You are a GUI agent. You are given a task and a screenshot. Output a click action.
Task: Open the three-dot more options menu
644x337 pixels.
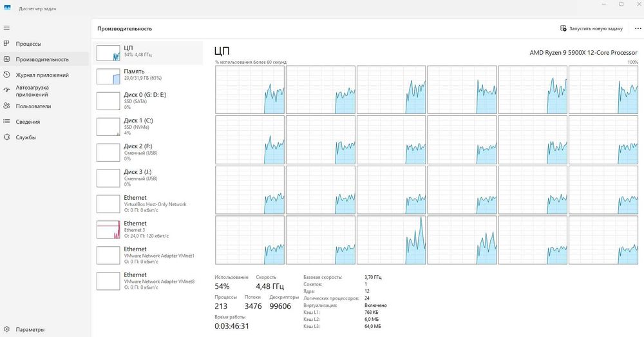pos(638,28)
